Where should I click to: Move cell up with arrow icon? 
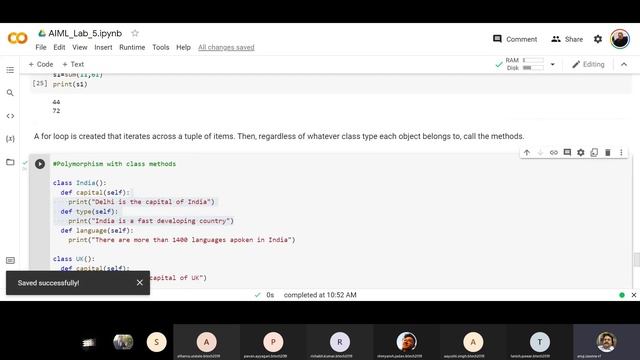[x=527, y=152]
